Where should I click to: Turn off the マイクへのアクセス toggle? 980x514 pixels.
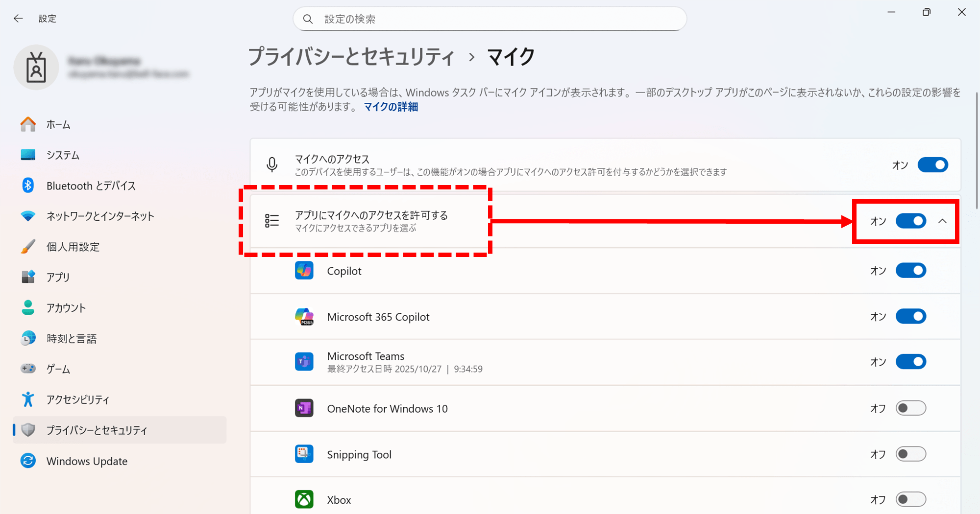[x=932, y=165]
